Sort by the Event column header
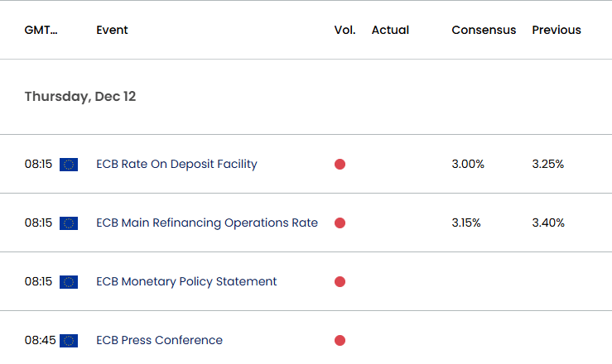Image resolution: width=612 pixels, height=364 pixels. [x=112, y=30]
